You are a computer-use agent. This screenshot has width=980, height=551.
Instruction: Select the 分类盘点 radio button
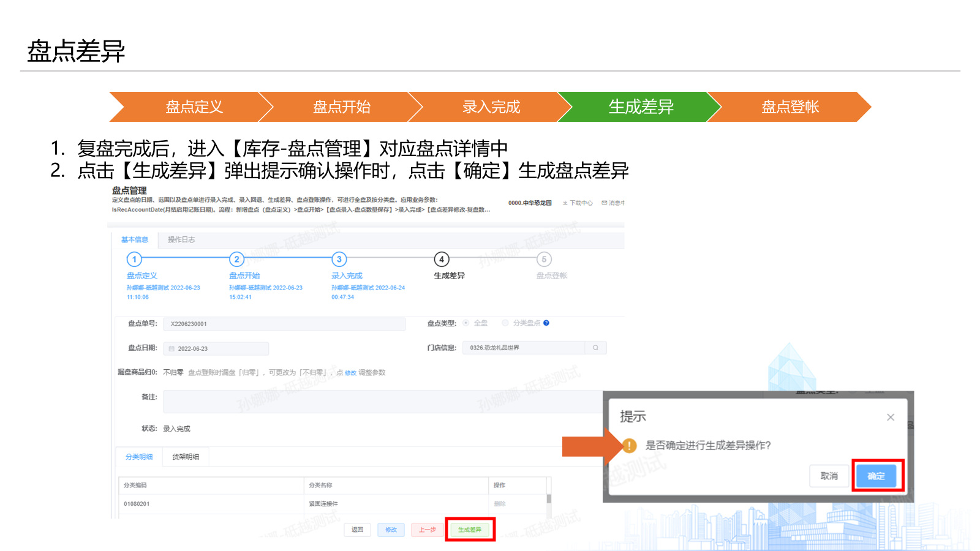(505, 323)
